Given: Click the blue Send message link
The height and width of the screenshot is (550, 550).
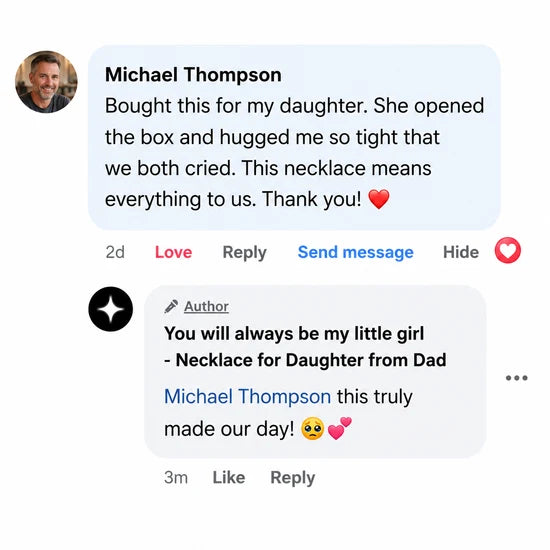Looking at the screenshot, I should click(356, 252).
